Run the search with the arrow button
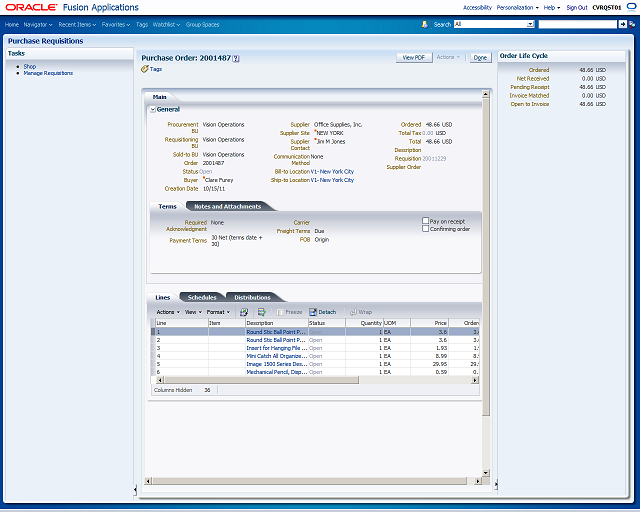 (622, 24)
